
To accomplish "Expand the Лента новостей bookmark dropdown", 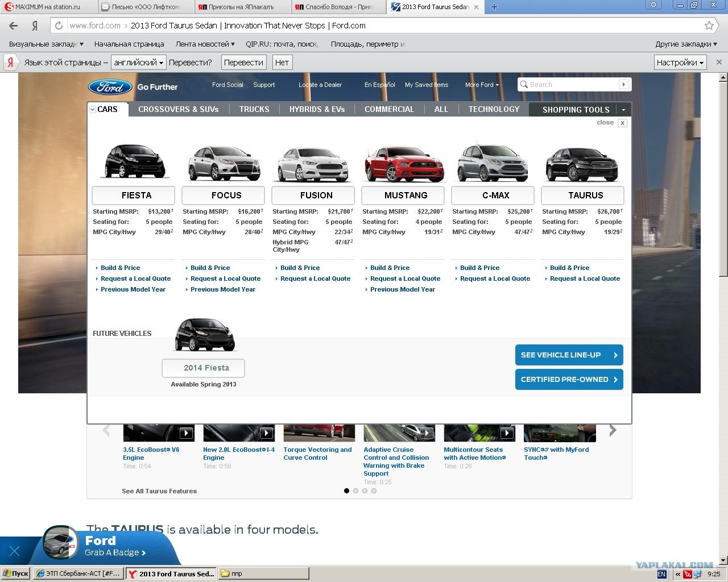I will point(205,44).
